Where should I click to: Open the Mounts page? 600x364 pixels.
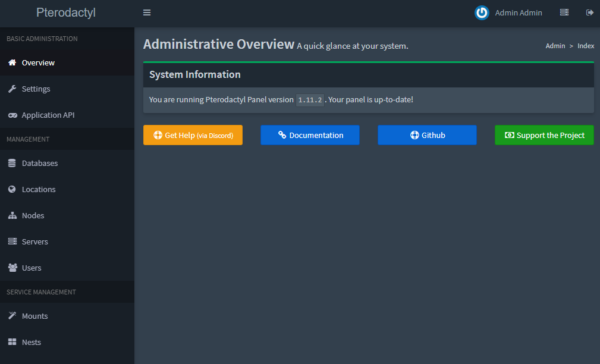pyautogui.click(x=67, y=316)
